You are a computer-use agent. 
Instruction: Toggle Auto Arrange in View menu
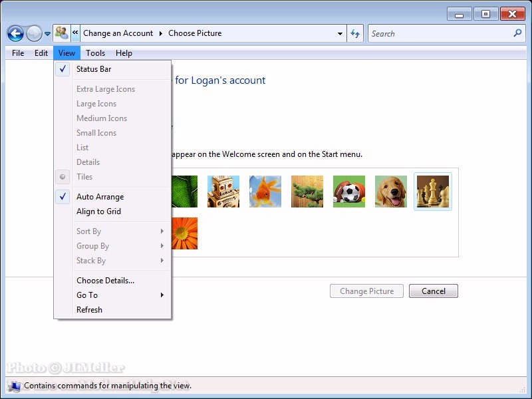[112, 197]
